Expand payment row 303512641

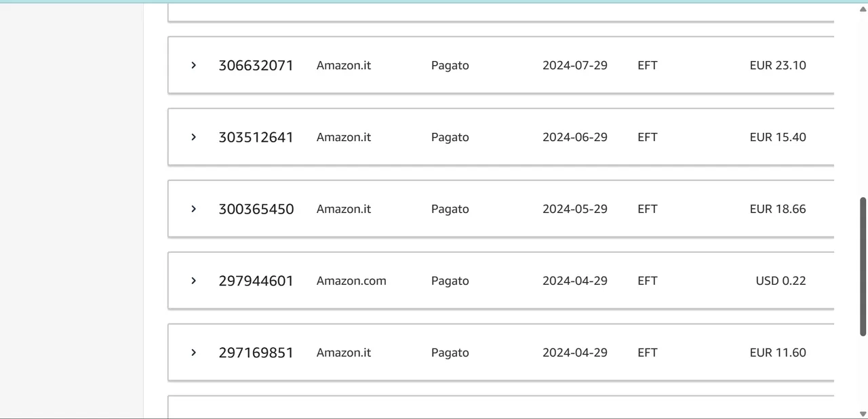[x=193, y=137]
